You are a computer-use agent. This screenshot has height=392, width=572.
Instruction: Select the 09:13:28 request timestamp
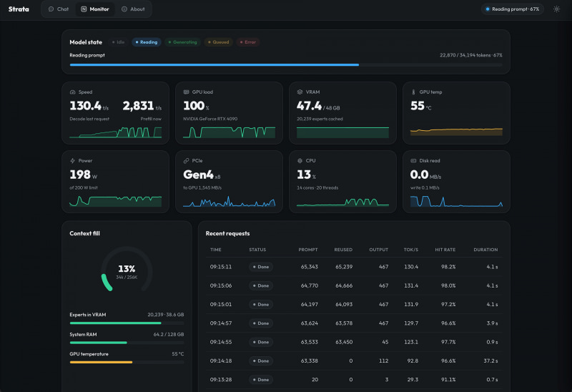[x=221, y=380]
